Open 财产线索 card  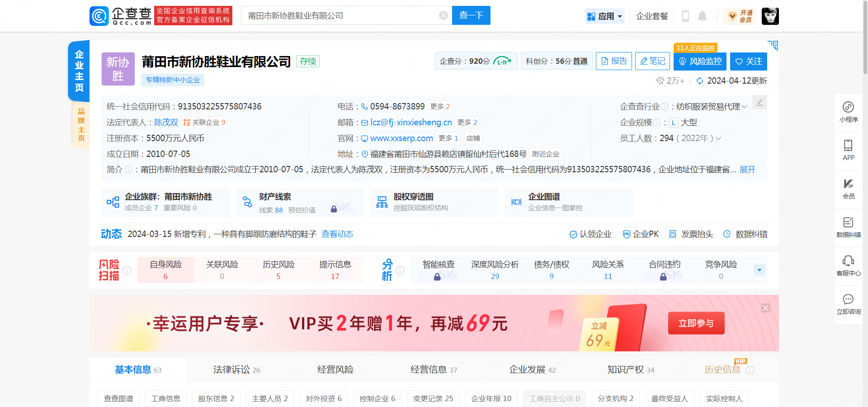(x=300, y=202)
